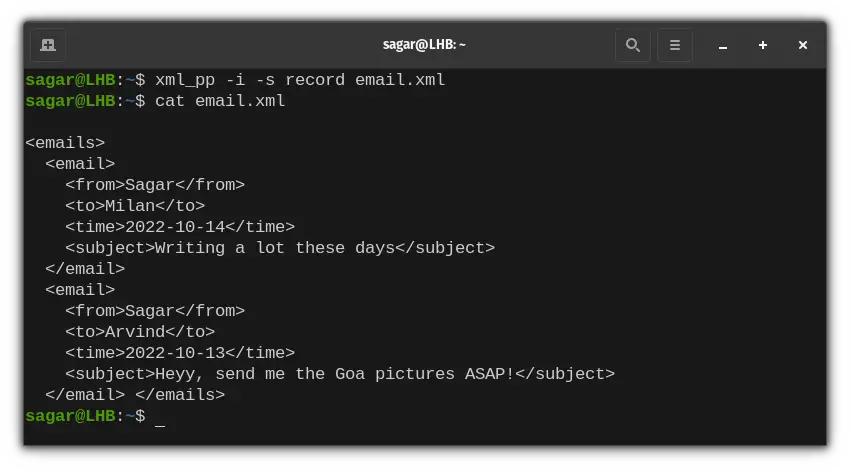Open a new terminal tab with the plus-box icon
The image size is (852, 473).
pos(48,45)
